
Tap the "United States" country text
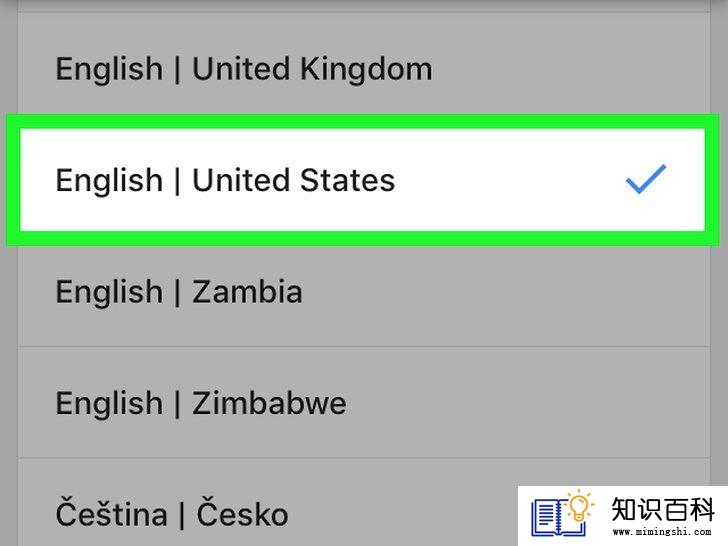click(293, 180)
